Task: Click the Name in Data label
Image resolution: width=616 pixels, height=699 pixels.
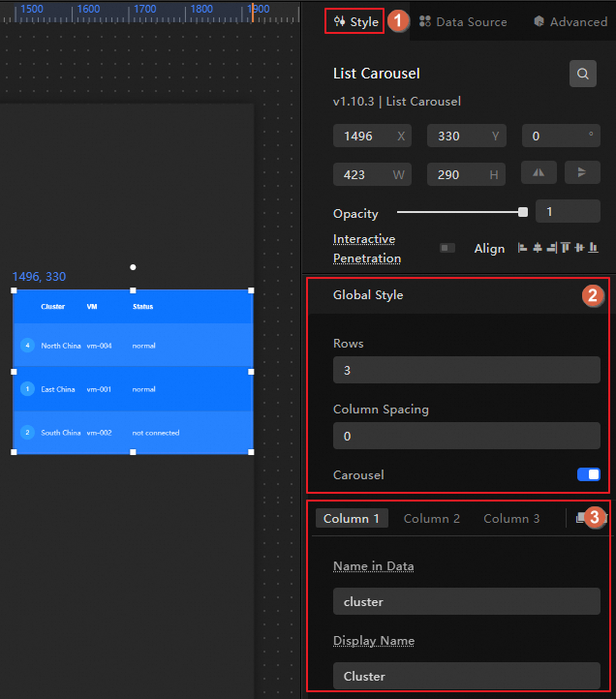Action: 373,566
